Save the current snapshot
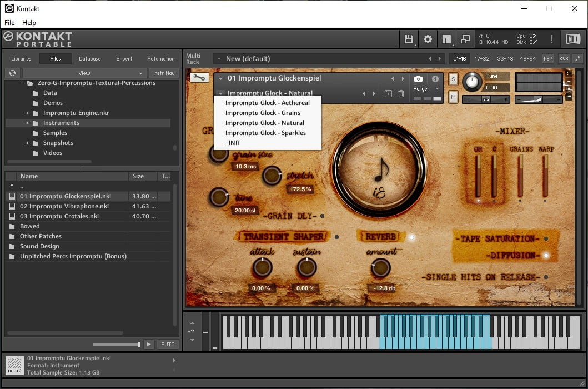This screenshot has height=389, width=588. [388, 93]
